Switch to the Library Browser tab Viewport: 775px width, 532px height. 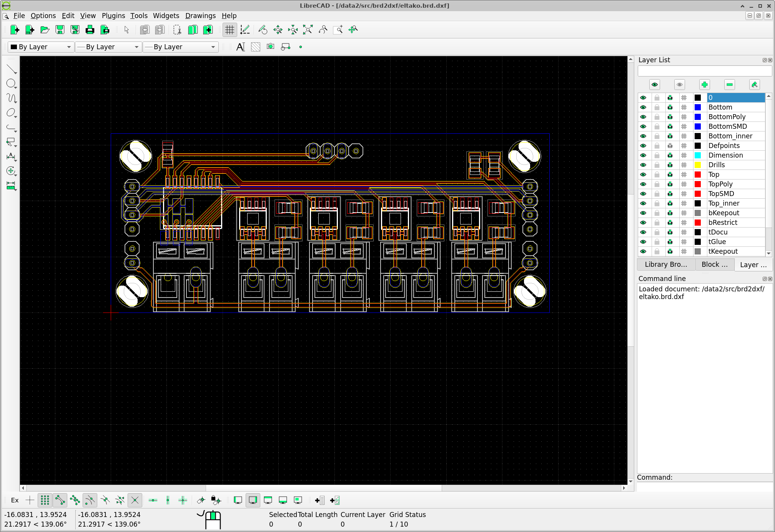tap(666, 264)
